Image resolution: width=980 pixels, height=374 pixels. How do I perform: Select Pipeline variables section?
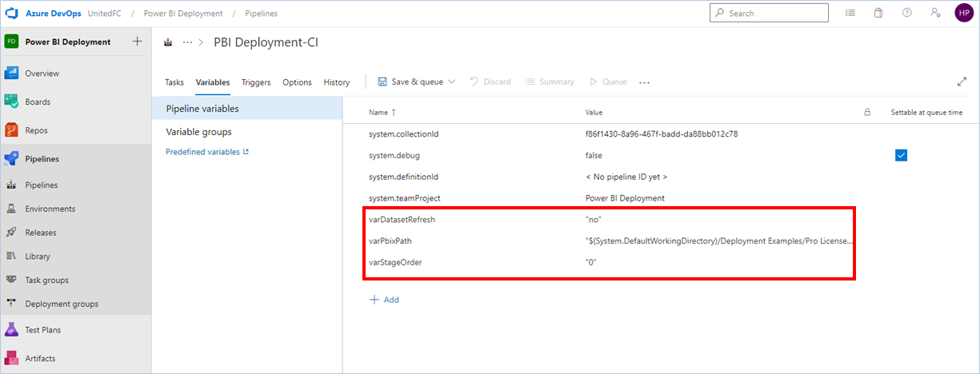pos(247,108)
